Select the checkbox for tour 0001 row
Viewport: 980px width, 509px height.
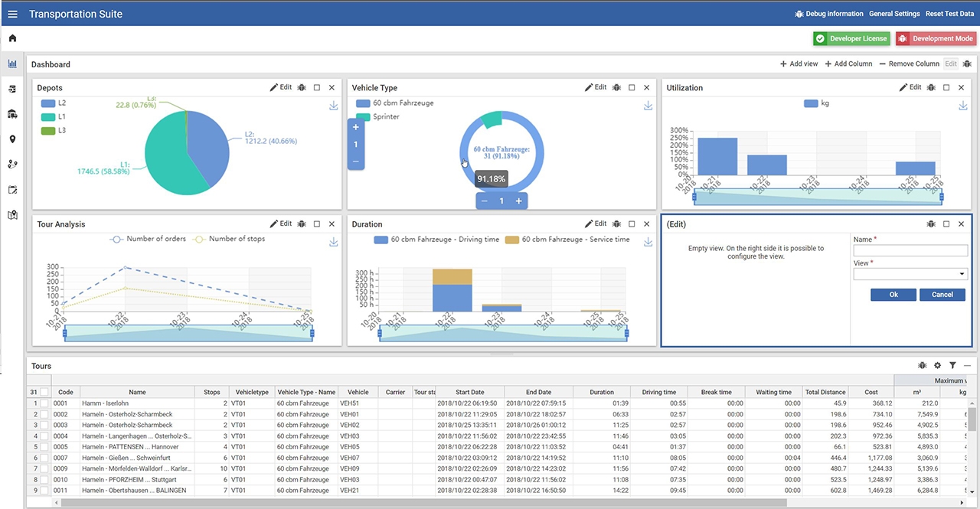44,403
